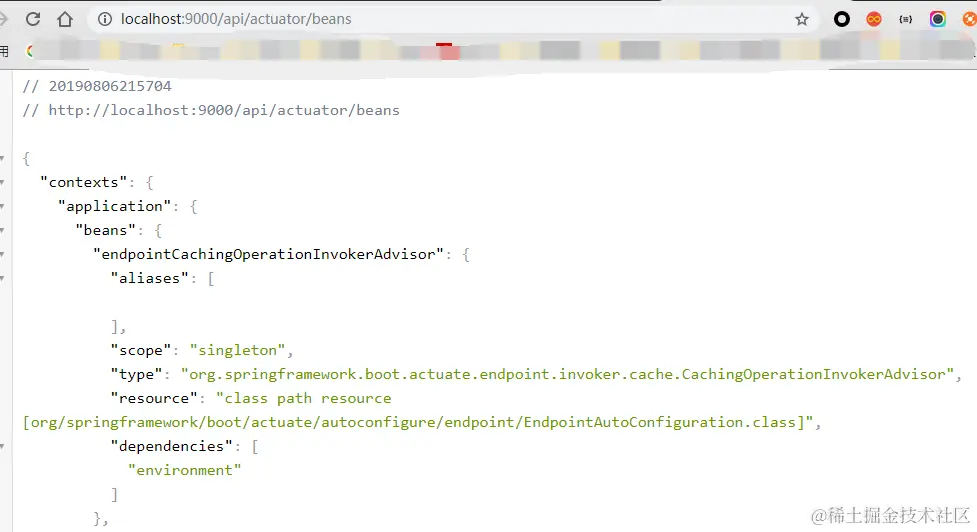
Task: Collapse the "beans" node
Action: [x=2, y=230]
